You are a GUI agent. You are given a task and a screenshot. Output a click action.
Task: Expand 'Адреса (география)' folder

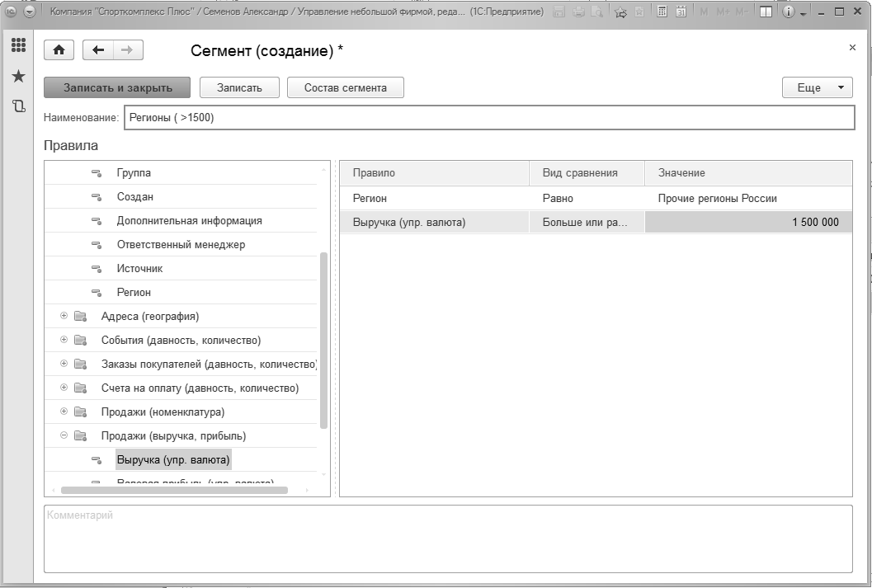(x=64, y=316)
